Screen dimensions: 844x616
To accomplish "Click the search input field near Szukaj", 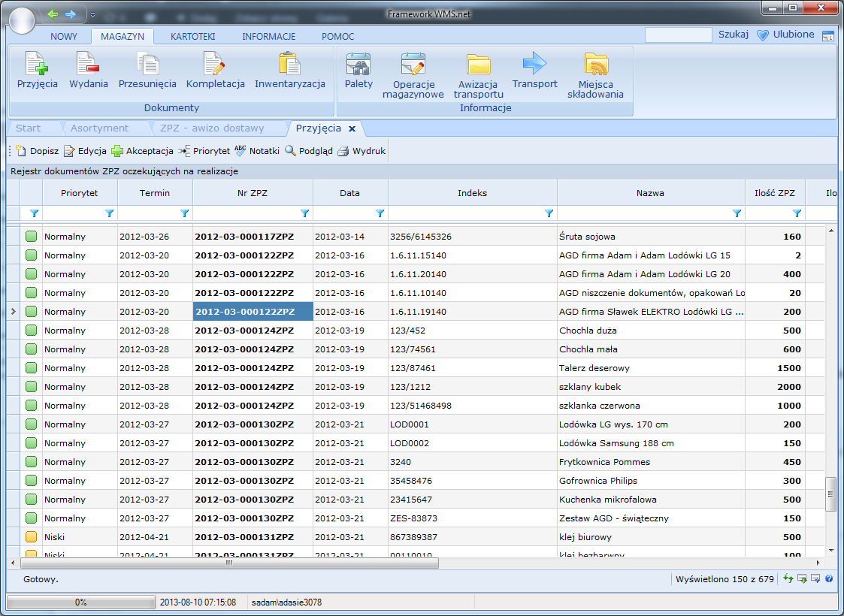I will (678, 35).
